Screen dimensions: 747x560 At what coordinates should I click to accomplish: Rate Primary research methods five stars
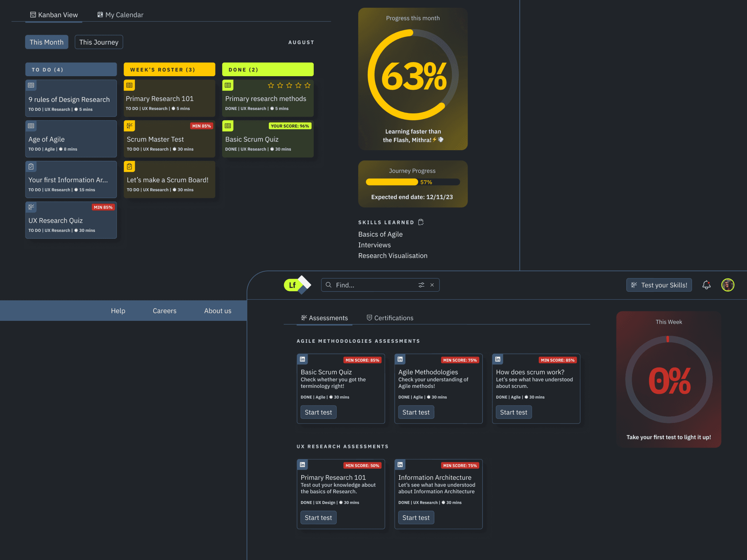(307, 85)
